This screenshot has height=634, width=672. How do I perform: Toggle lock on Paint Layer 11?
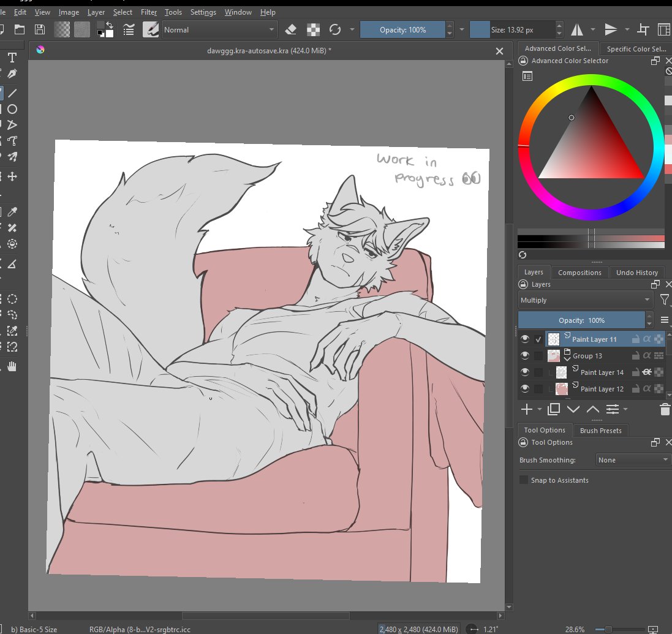pyautogui.click(x=636, y=339)
